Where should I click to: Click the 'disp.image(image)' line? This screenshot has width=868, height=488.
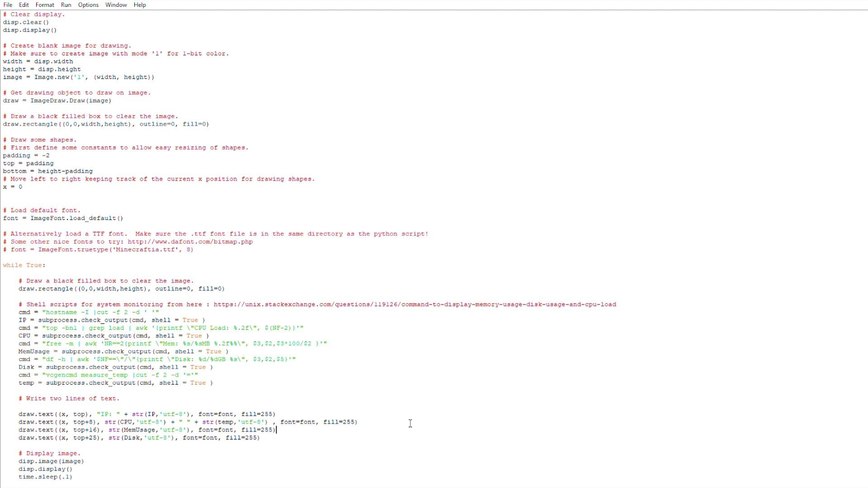[x=51, y=461]
